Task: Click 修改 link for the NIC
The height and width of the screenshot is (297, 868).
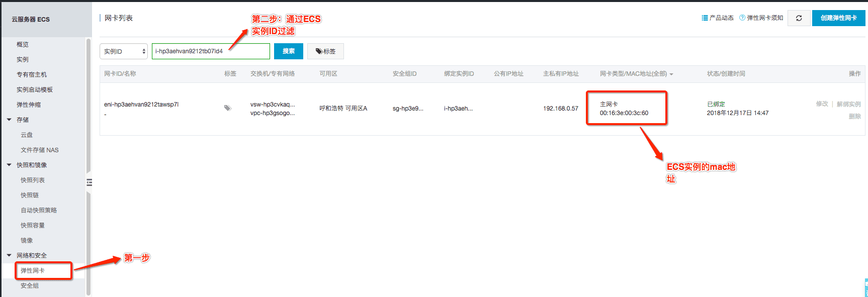Action: tap(822, 104)
